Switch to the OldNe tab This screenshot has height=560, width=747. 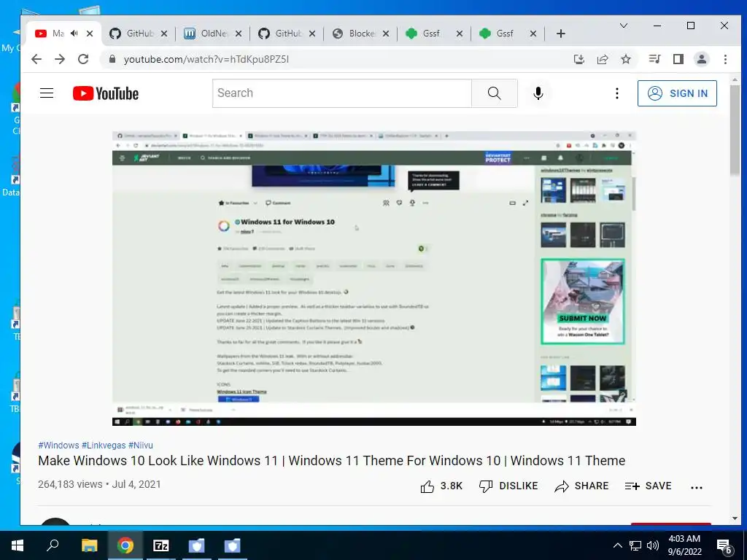[x=212, y=34]
